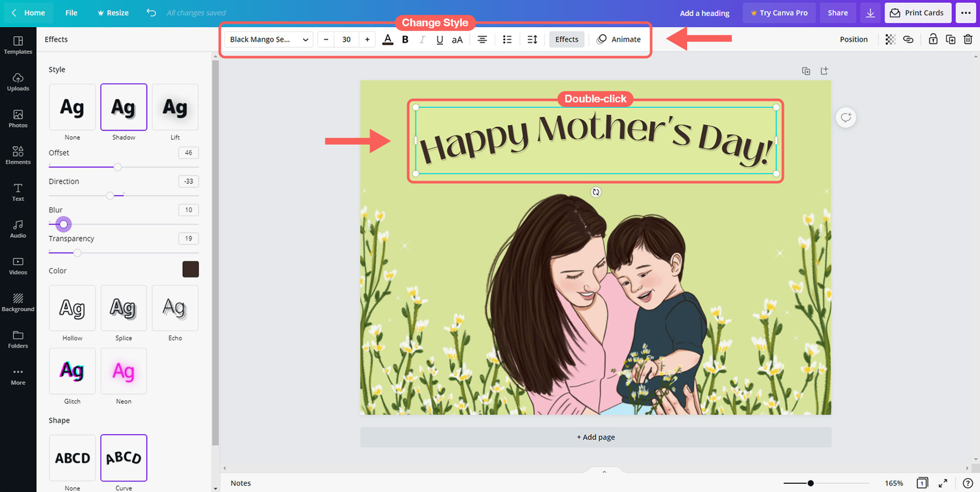Viewport: 980px width, 492px height.
Task: Open the Templates sidebar panel
Action: pos(18,45)
